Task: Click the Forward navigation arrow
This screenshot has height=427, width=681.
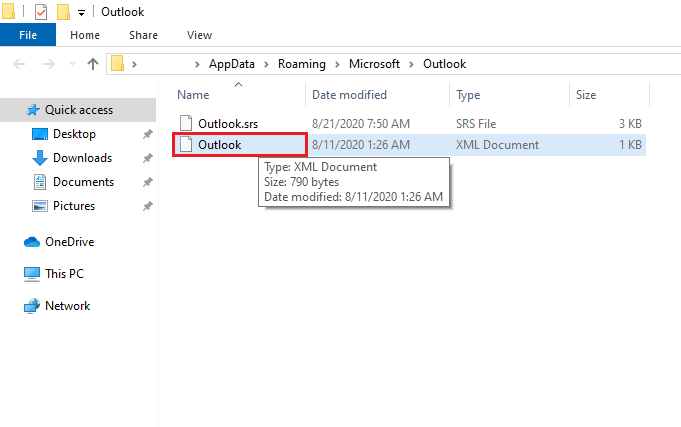Action: (x=49, y=64)
